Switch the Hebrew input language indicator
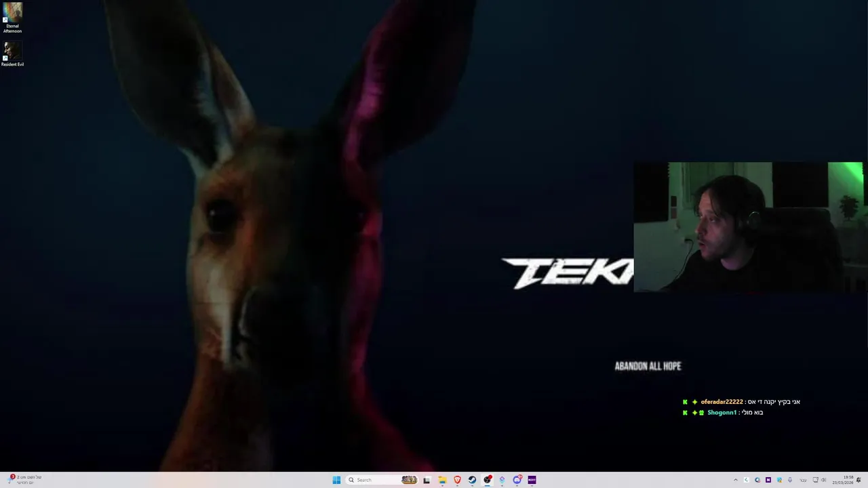Viewport: 868px width, 488px height. (x=804, y=480)
